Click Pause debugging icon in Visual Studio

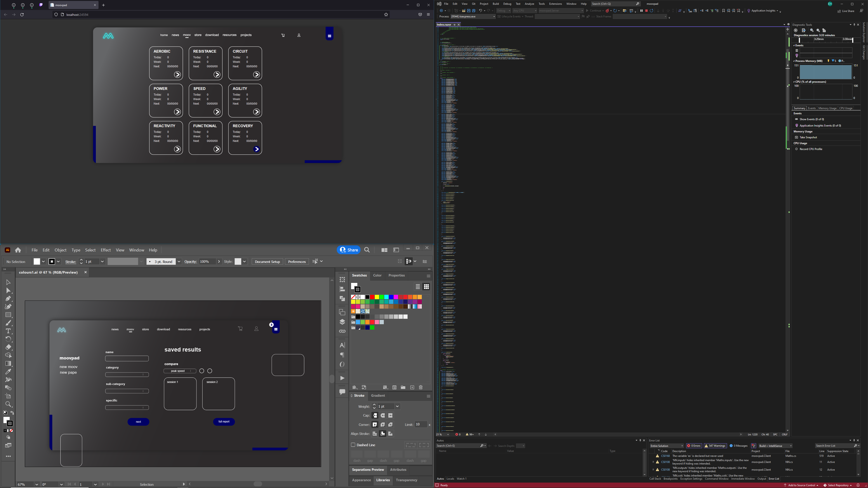pos(641,11)
